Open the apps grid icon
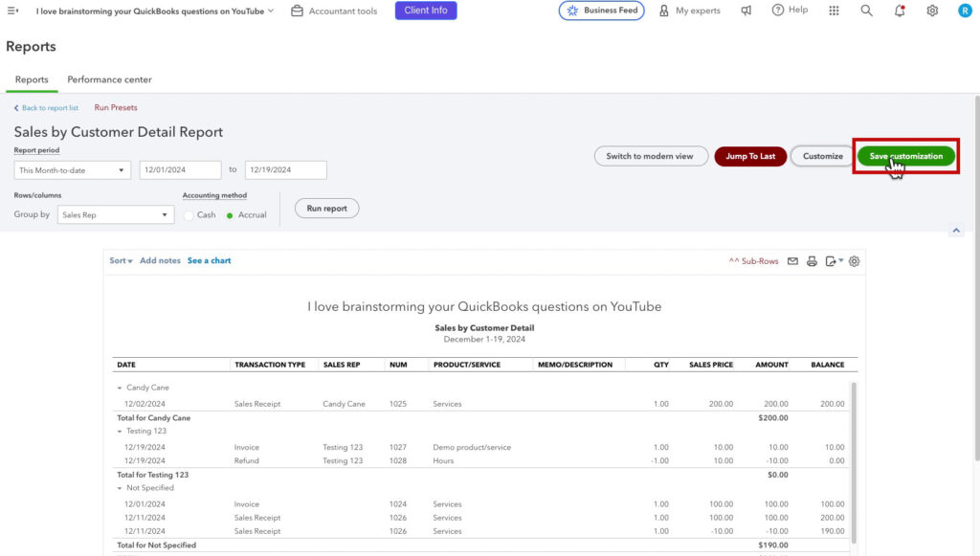Viewport: 980px width, 556px height. [x=834, y=11]
